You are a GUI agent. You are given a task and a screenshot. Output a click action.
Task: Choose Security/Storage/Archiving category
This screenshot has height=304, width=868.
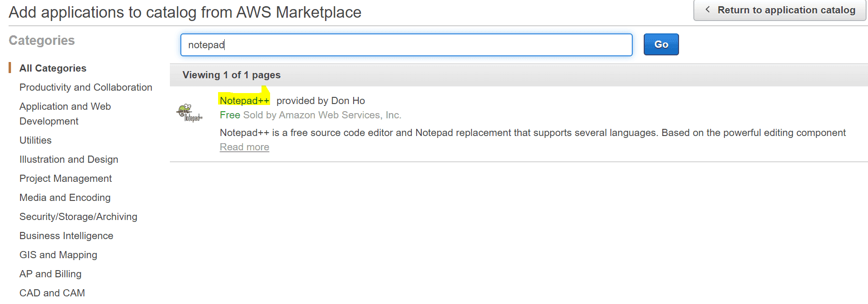pos(78,217)
